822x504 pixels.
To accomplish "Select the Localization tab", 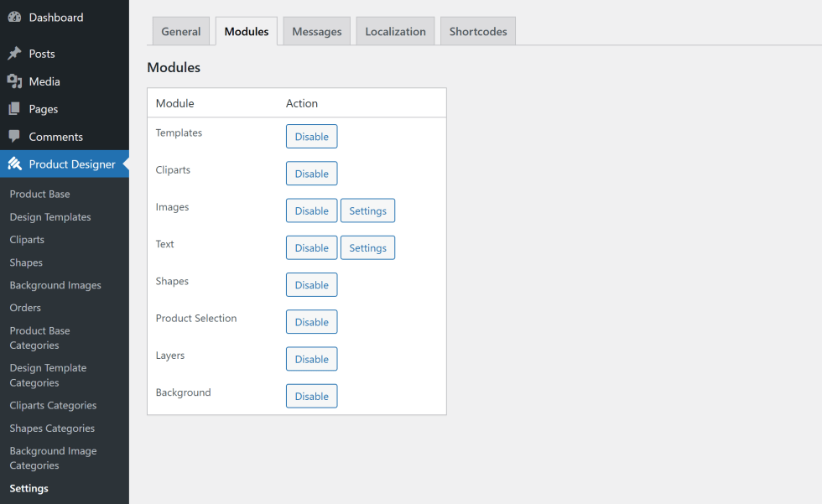I will [x=395, y=32].
